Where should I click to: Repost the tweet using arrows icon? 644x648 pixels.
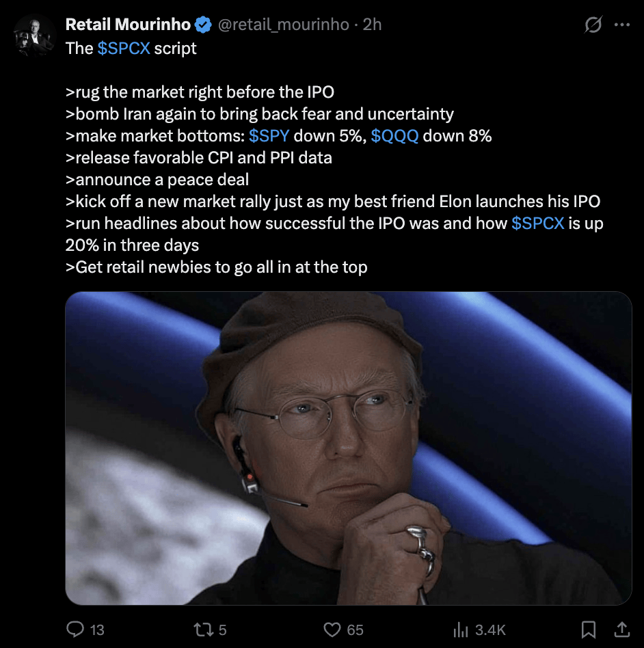[204, 630]
